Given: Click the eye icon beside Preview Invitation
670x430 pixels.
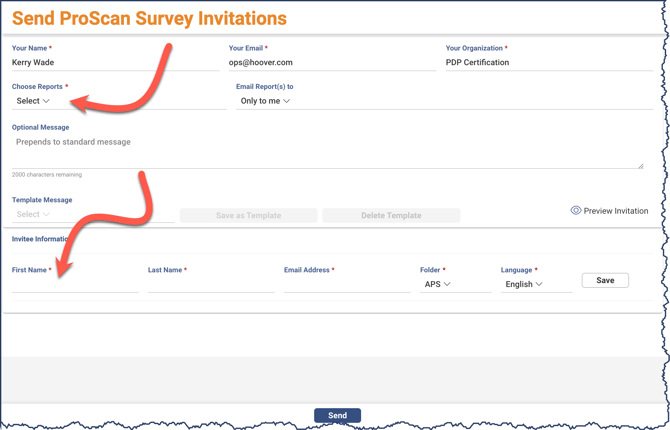Looking at the screenshot, I should pyautogui.click(x=576, y=211).
